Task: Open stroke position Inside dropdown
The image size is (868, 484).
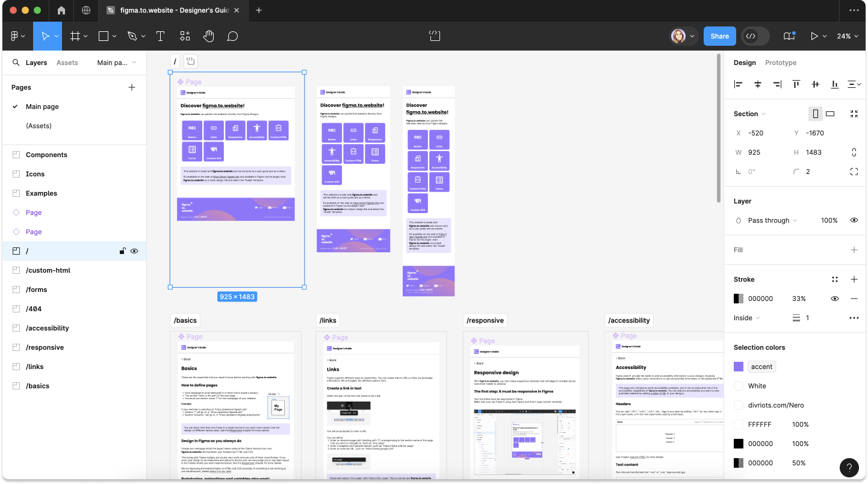Action: (747, 318)
